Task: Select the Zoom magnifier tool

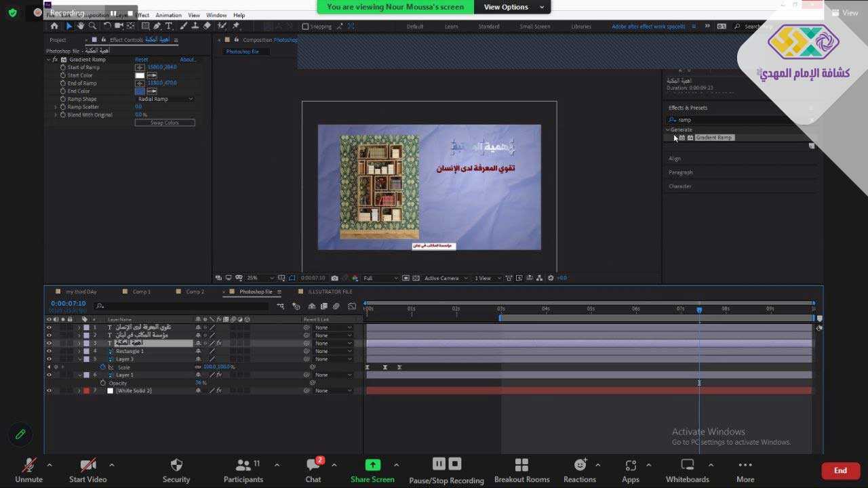Action: point(93,26)
